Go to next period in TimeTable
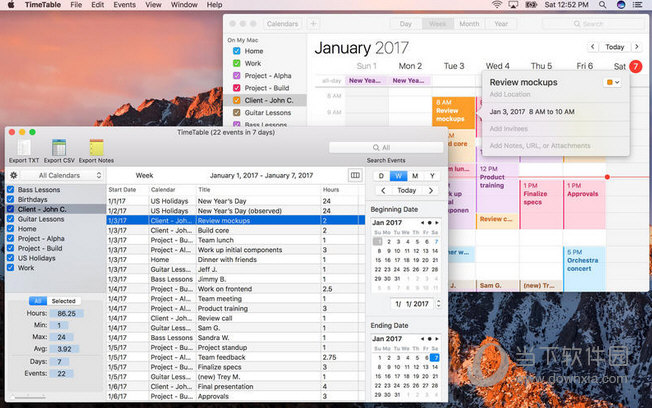The height and width of the screenshot is (408, 652). pos(431,190)
